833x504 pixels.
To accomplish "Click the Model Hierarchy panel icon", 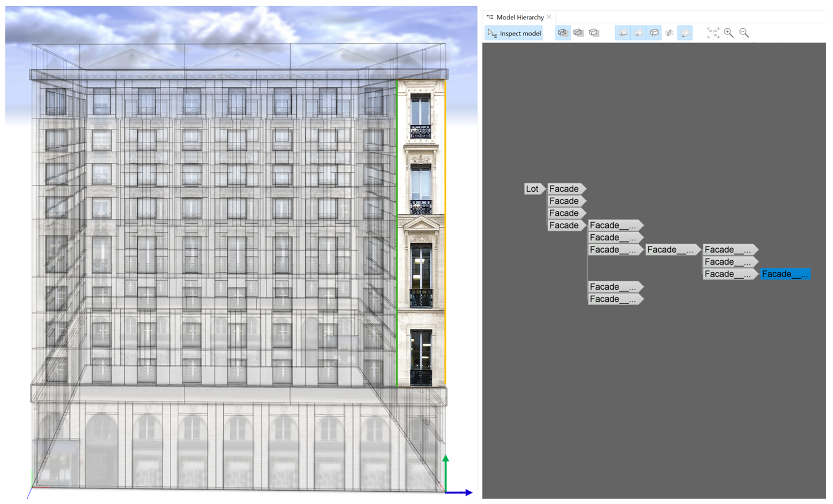I will click(x=489, y=17).
